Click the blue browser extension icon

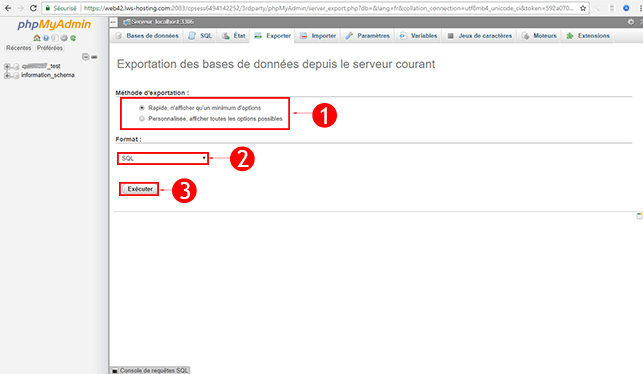point(626,8)
